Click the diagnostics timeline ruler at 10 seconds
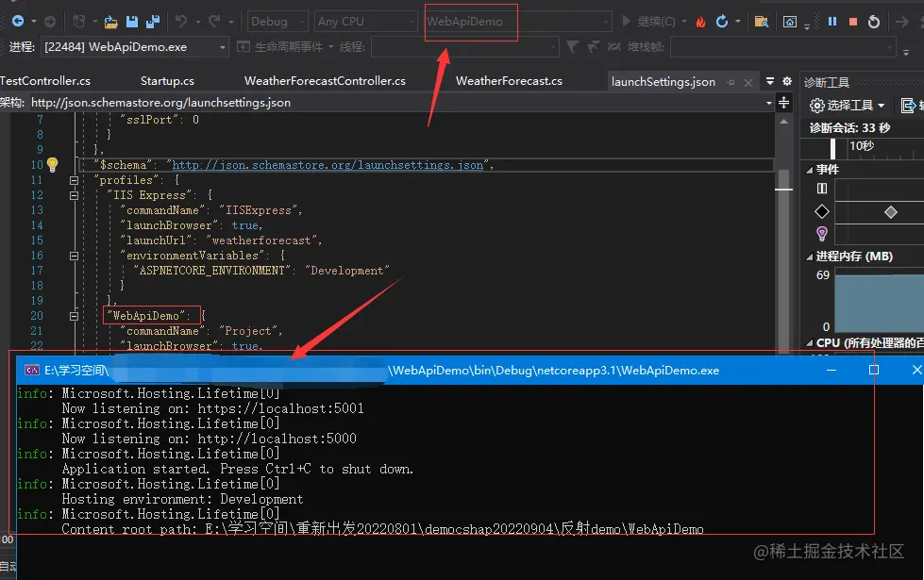924x580 pixels. 861,146
